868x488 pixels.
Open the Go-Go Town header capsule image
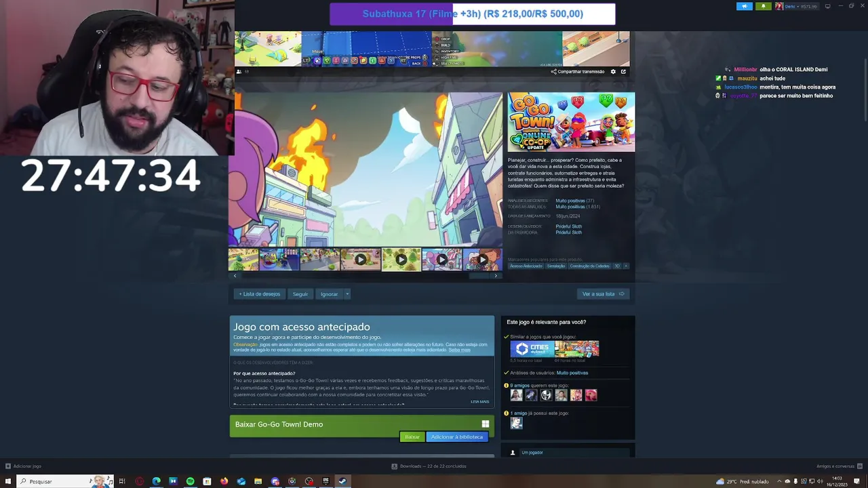[x=571, y=122]
